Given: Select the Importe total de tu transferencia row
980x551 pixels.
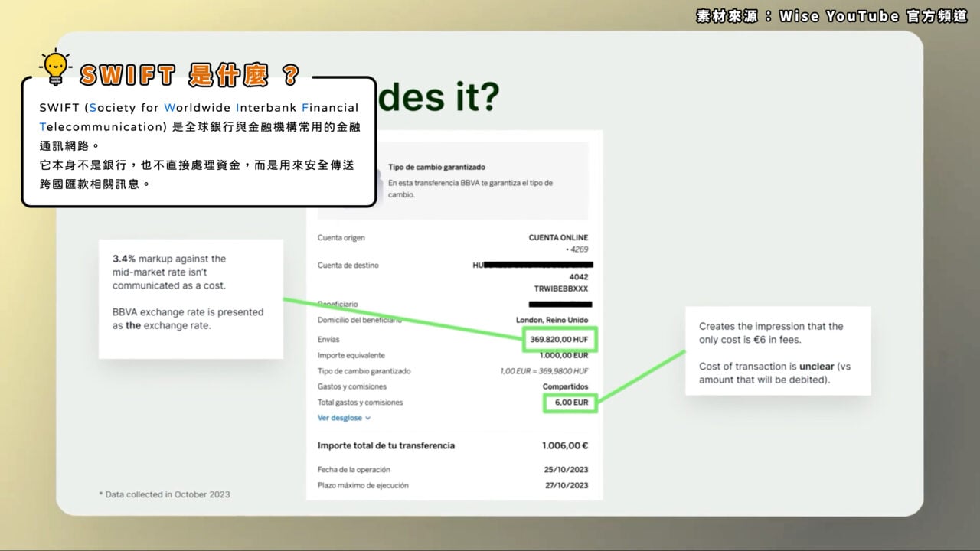Looking at the screenshot, I should click(452, 445).
